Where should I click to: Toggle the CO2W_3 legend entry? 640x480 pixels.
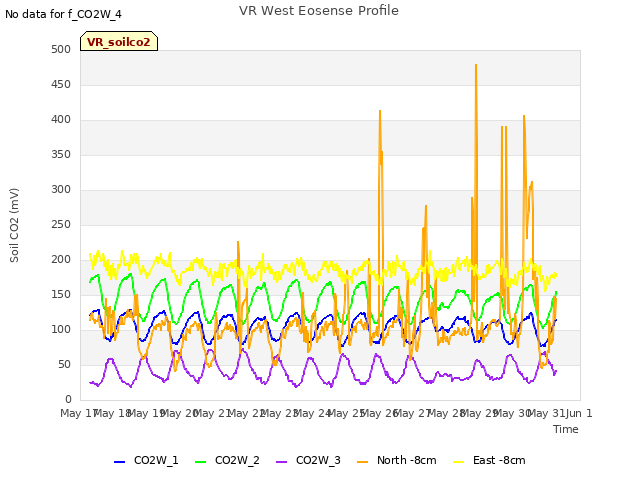[x=308, y=460]
